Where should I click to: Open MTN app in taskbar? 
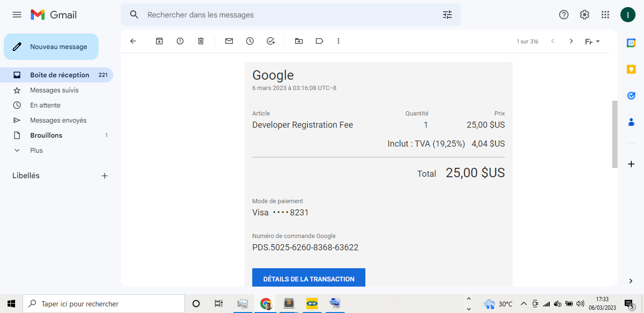pos(312,304)
